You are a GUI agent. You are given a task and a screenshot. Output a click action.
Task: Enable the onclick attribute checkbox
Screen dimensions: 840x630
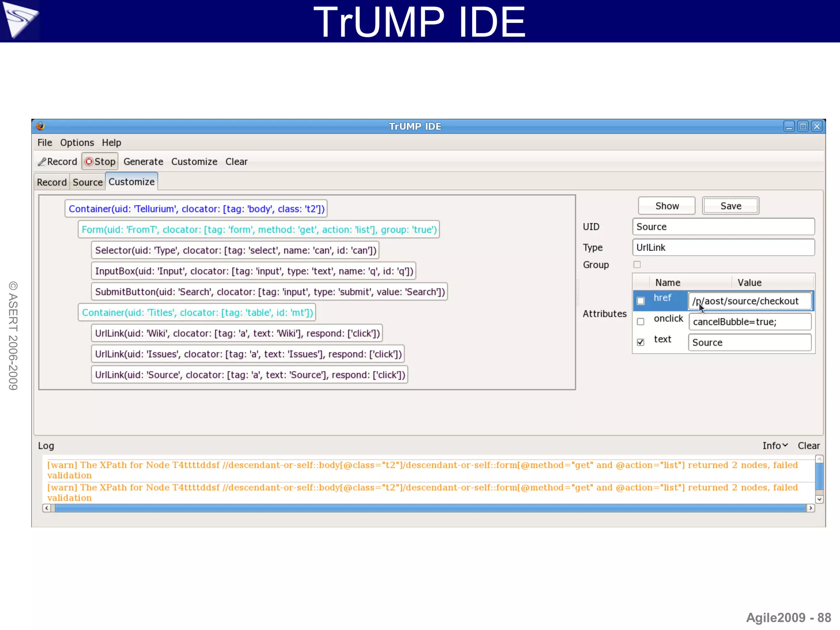tap(641, 322)
